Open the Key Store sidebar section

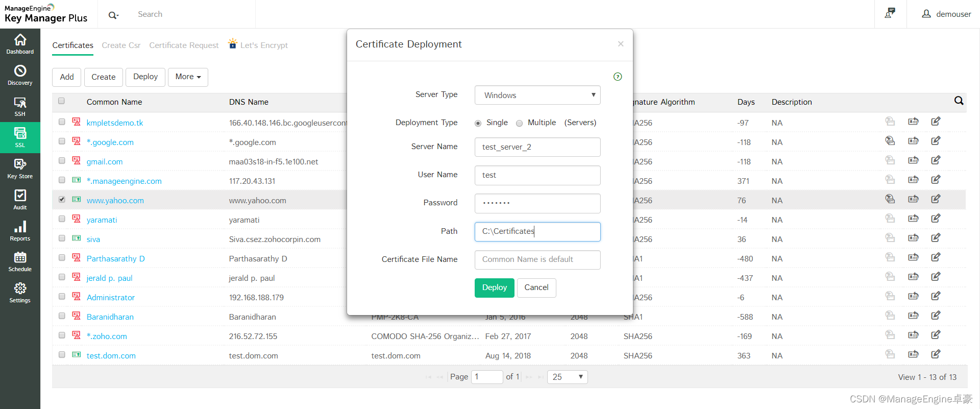coord(20,169)
